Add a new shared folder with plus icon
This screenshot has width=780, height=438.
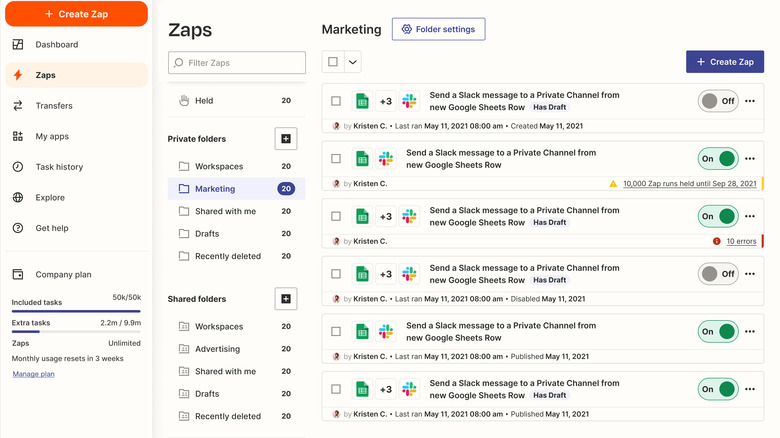[x=285, y=299]
